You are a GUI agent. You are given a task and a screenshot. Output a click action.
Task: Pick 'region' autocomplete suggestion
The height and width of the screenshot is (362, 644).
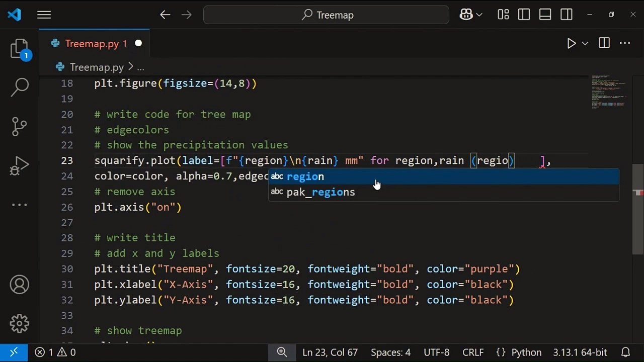coord(444,176)
